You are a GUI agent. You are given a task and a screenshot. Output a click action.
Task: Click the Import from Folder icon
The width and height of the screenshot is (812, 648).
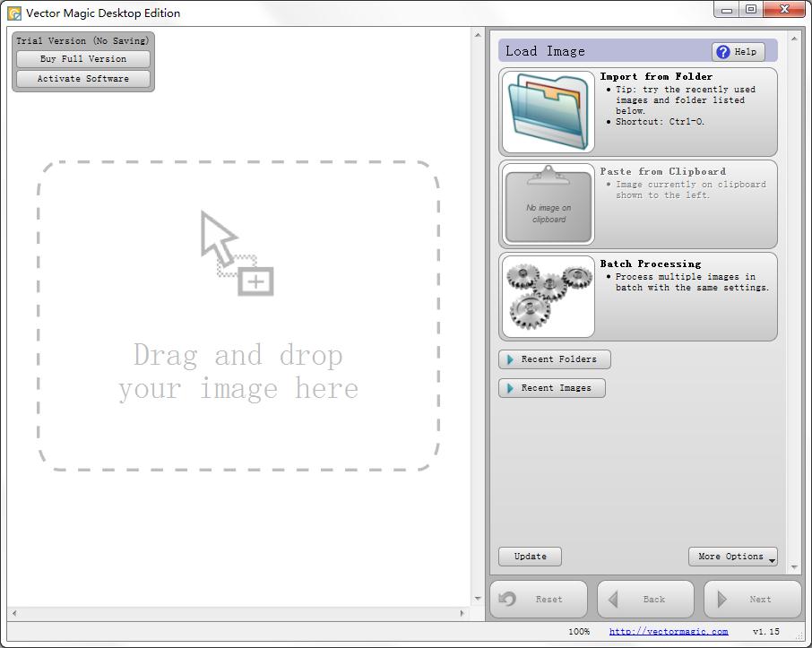point(549,112)
